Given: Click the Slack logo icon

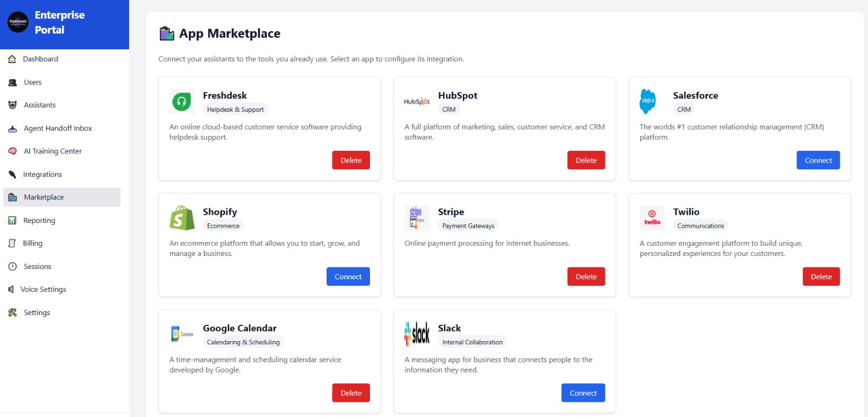Looking at the screenshot, I should [417, 334].
